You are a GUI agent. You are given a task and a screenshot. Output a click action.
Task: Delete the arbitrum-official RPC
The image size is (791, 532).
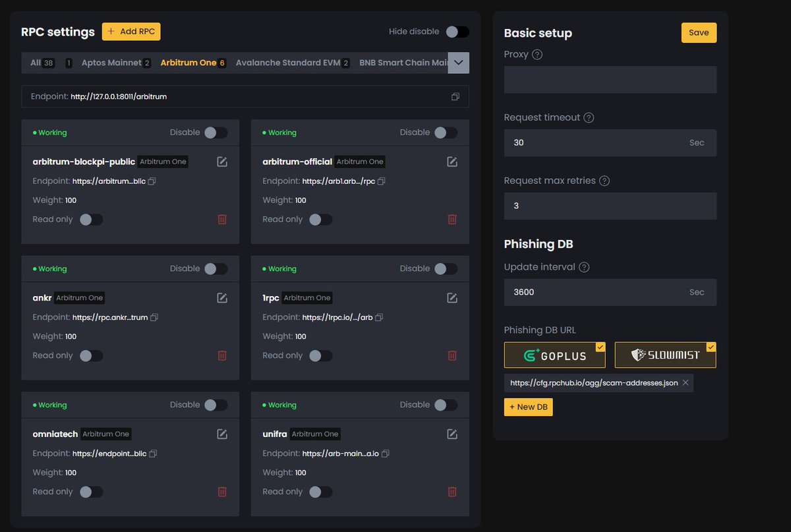point(452,219)
